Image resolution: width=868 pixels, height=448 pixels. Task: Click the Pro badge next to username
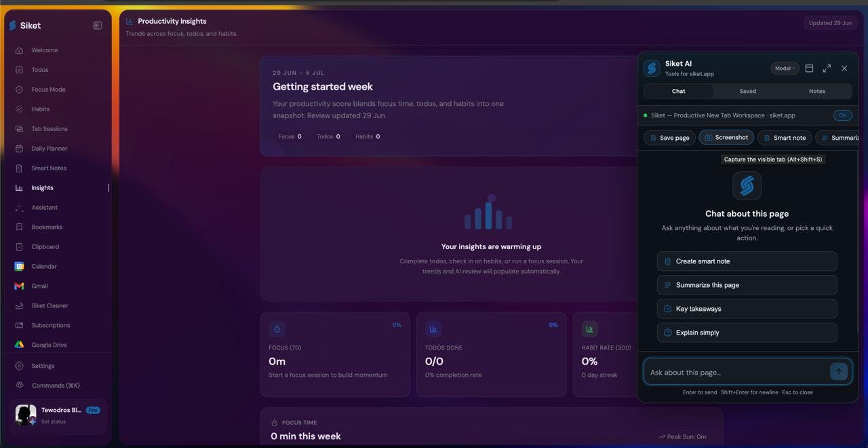click(93, 410)
